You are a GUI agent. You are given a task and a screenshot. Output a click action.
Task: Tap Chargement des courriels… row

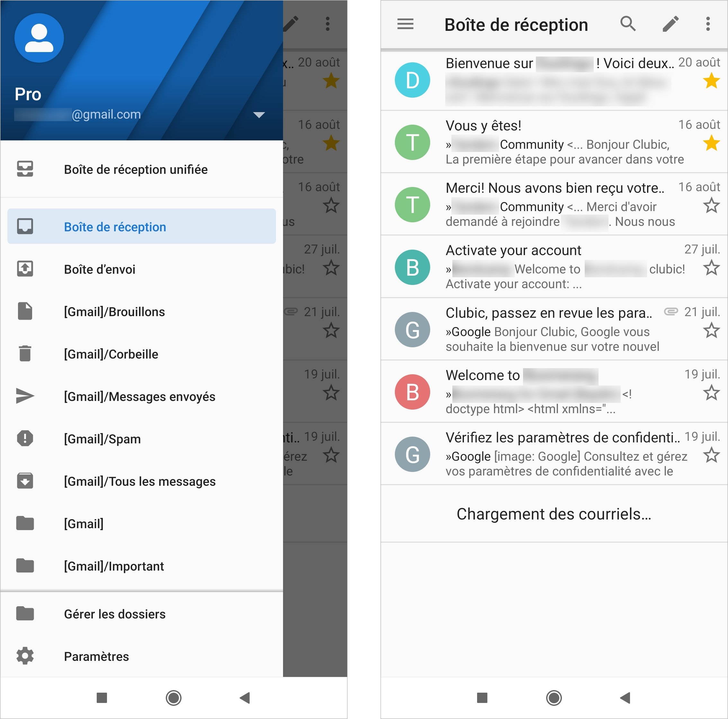554,514
